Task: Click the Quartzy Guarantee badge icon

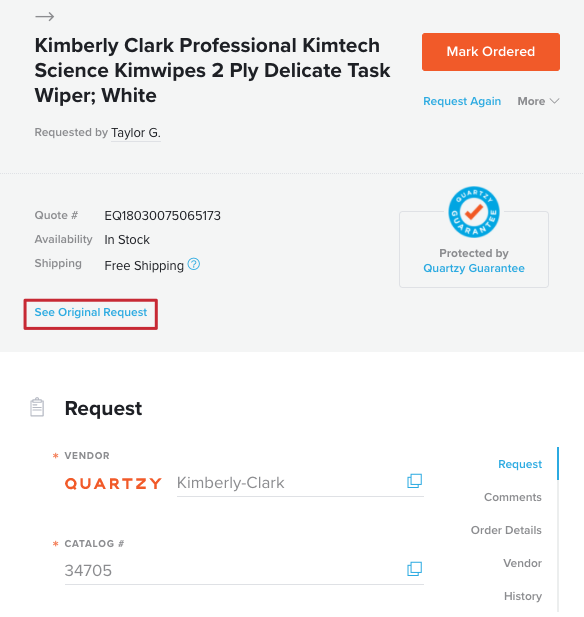Action: point(474,212)
